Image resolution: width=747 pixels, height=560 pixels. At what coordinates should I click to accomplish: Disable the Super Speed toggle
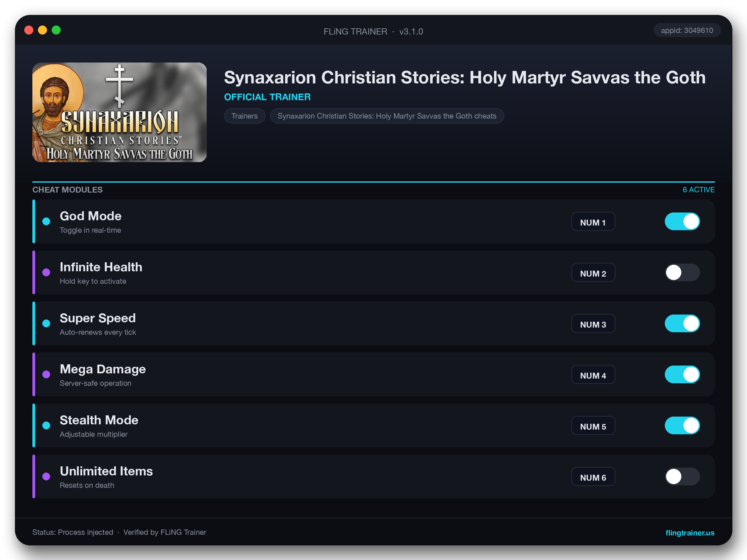(682, 323)
